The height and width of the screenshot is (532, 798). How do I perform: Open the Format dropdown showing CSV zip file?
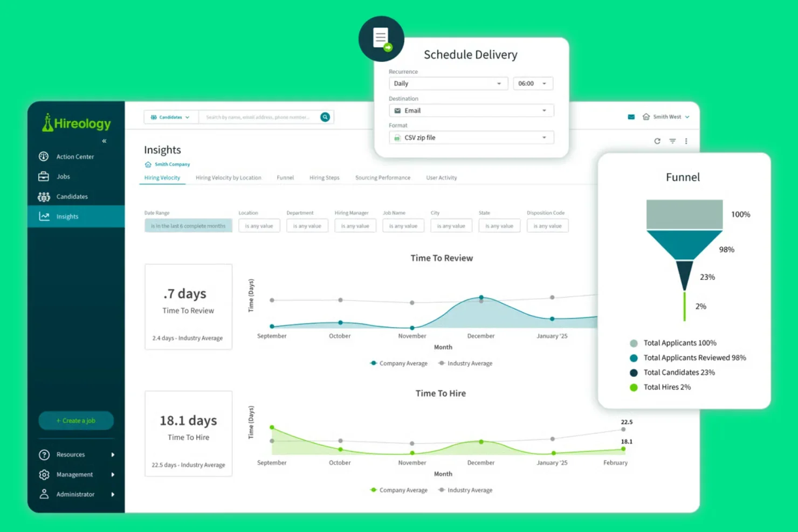[x=471, y=137]
